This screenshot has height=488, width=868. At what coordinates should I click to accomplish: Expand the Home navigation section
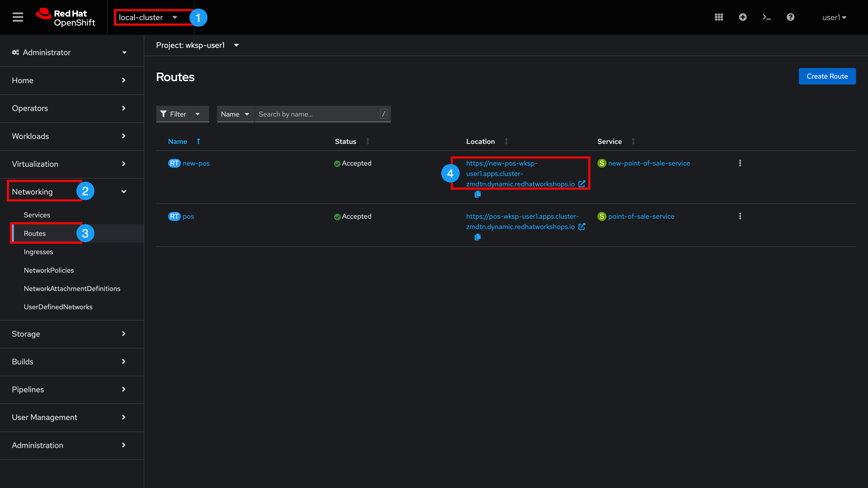pos(72,80)
